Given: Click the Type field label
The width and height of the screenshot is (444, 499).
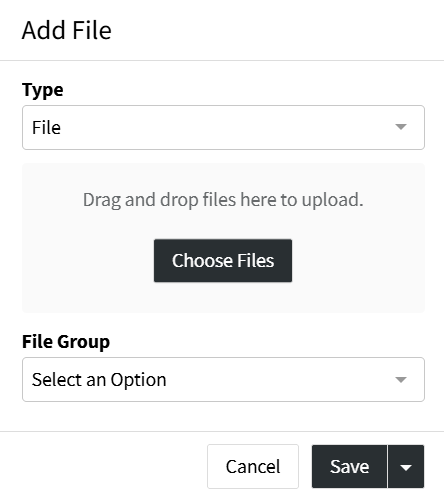Looking at the screenshot, I should point(43,90).
